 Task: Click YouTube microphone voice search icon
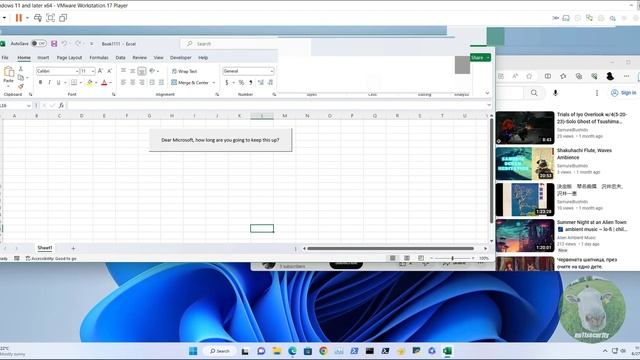tap(555, 93)
